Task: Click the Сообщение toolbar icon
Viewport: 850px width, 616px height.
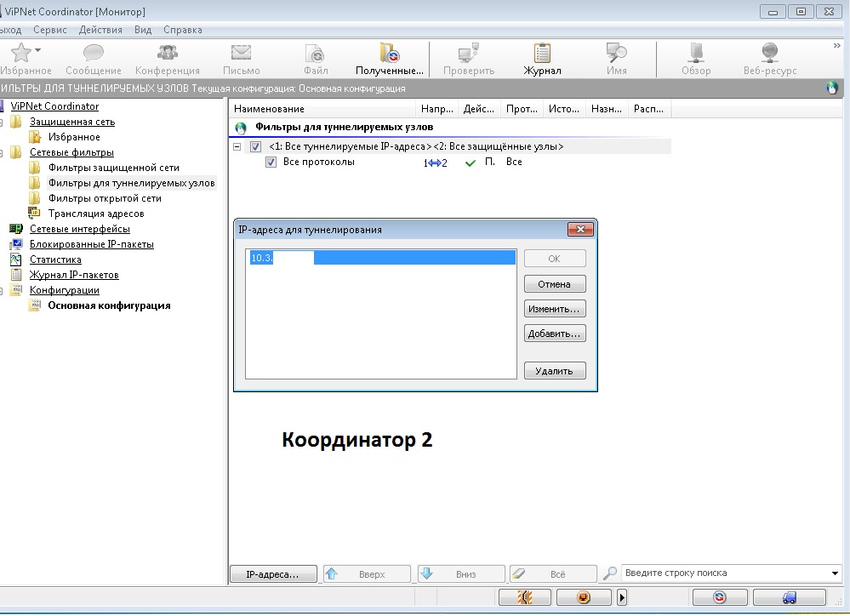Action: point(94,53)
